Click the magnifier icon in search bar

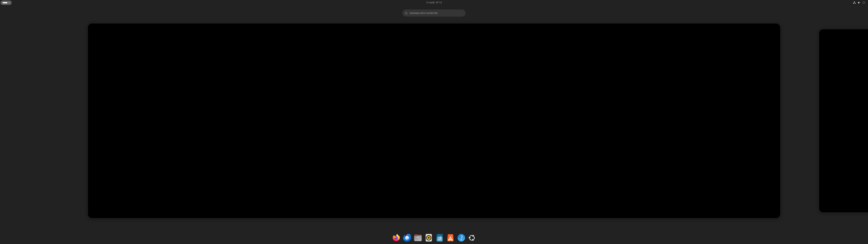click(406, 13)
